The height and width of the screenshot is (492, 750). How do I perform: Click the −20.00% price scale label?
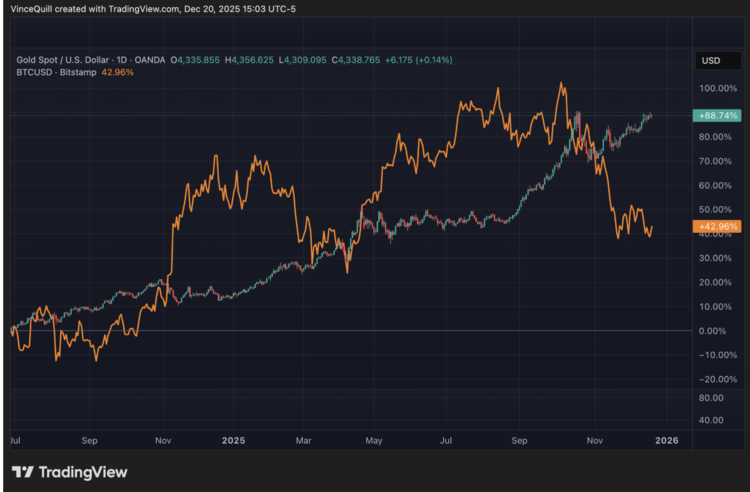click(718, 379)
